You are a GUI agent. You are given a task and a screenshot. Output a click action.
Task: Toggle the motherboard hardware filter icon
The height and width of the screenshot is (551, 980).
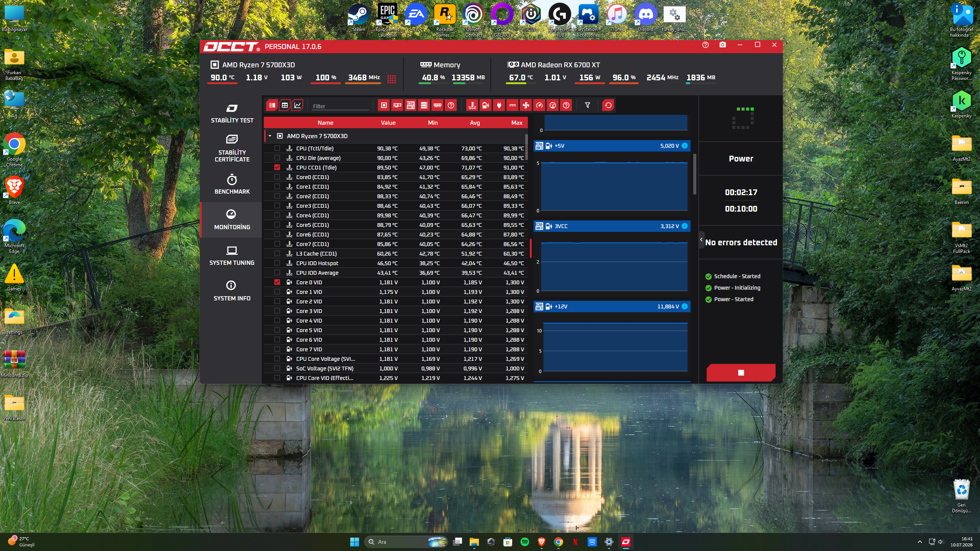click(411, 105)
